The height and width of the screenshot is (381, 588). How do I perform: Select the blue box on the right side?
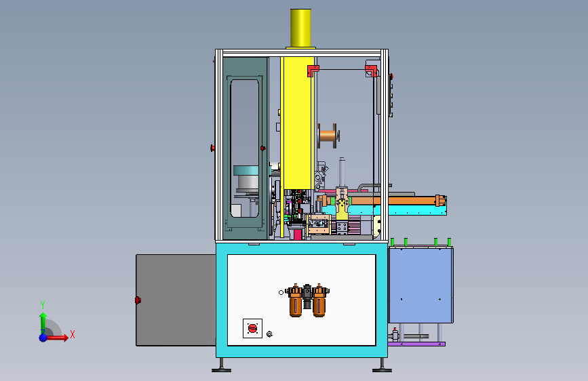pos(420,285)
